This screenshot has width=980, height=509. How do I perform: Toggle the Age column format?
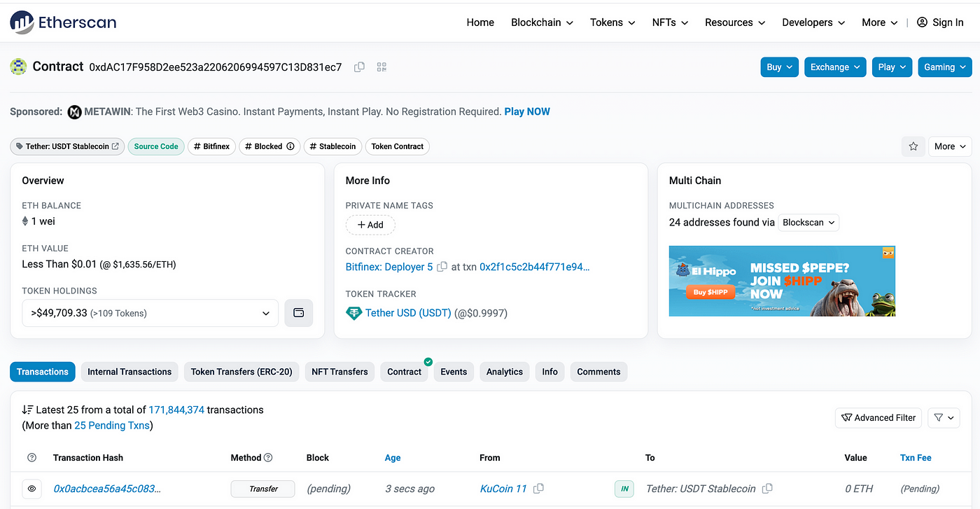pos(393,458)
